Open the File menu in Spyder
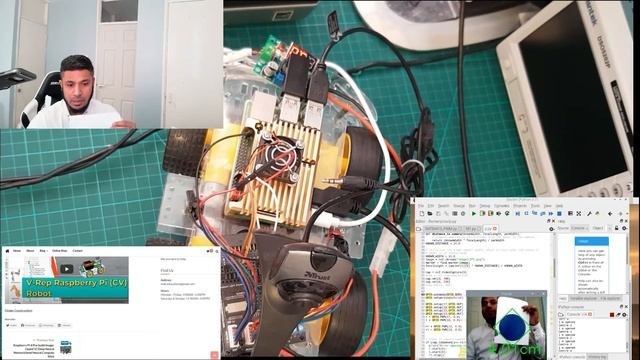 pos(421,206)
